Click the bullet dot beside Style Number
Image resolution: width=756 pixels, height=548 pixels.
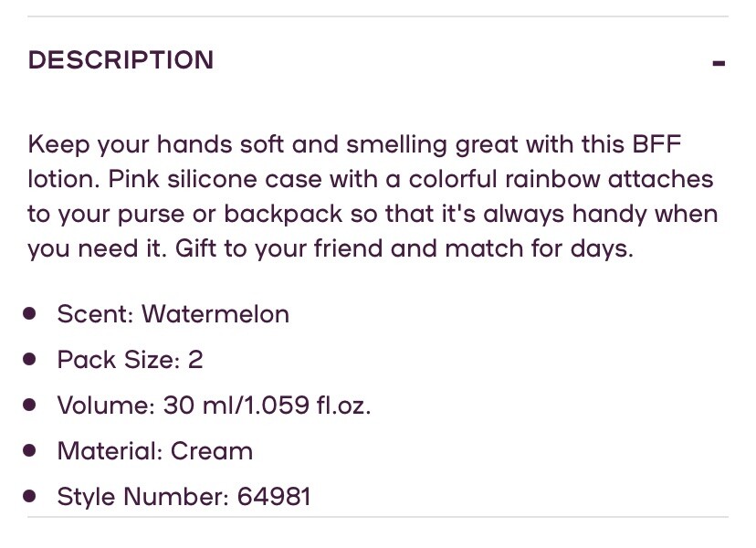tap(30, 496)
